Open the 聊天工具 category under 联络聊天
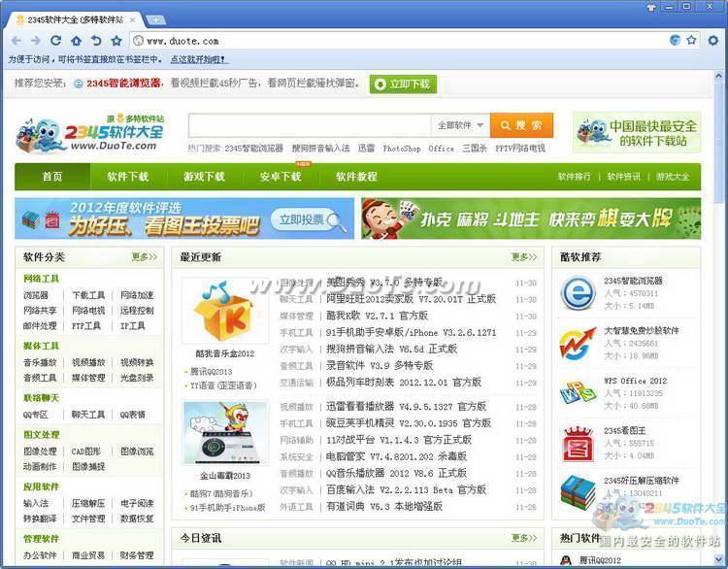 [88, 415]
